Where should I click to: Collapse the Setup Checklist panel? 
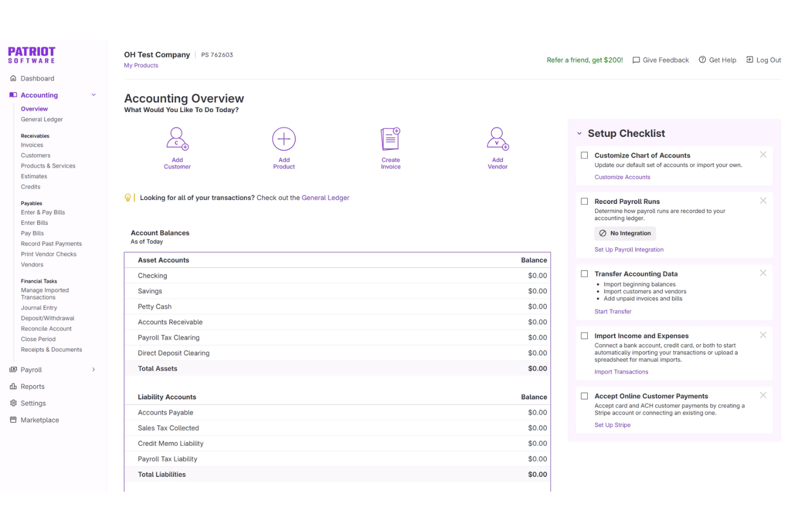pyautogui.click(x=580, y=133)
